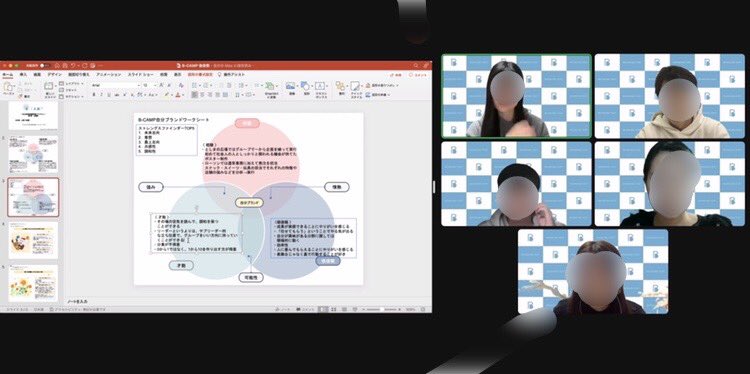
Task: Adjust the zoom slider in status bar
Action: click(x=382, y=309)
